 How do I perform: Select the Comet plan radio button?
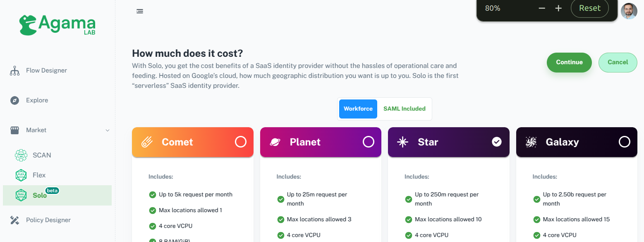[241, 142]
